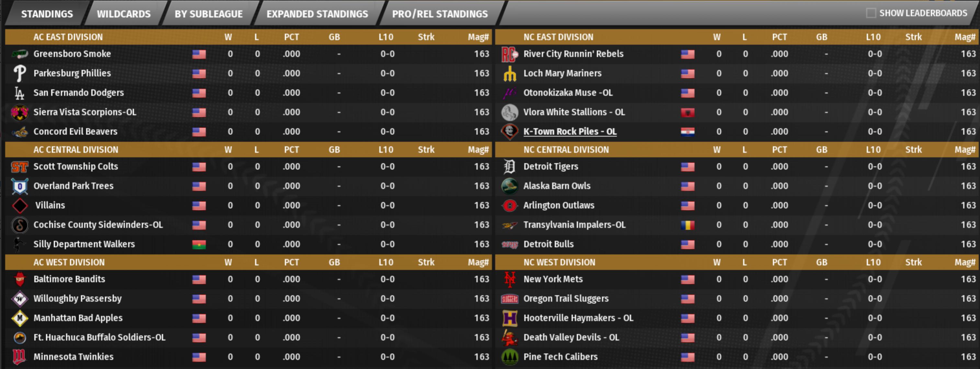The height and width of the screenshot is (369, 980).
Task: Click the Silly Department Walkers country flag
Action: pyautogui.click(x=199, y=244)
